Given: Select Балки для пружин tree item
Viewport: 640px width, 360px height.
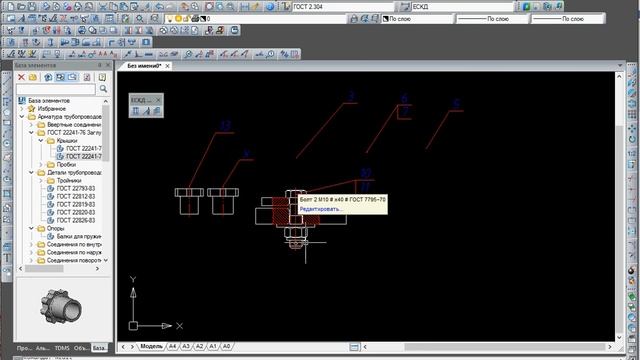Looking at the screenshot, I should (79, 236).
